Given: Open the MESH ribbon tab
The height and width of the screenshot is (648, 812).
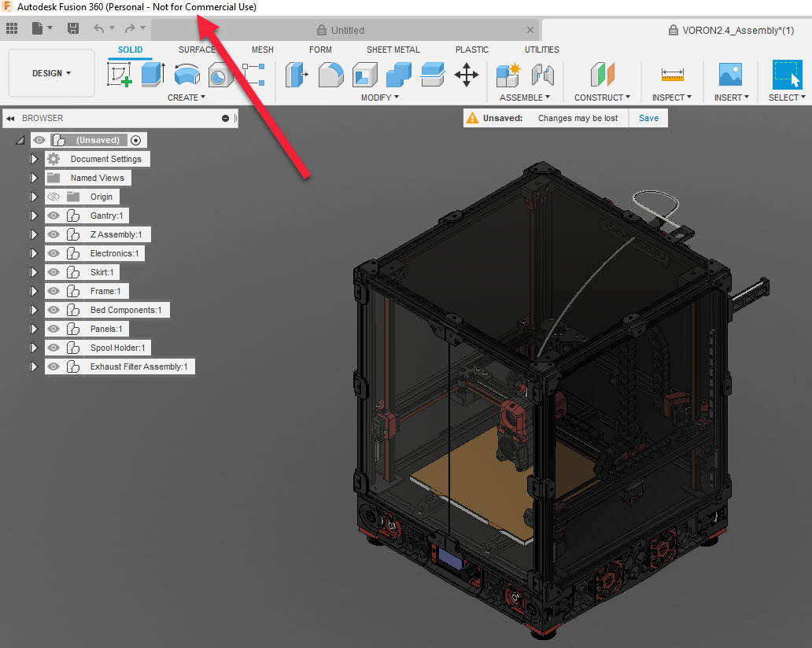Looking at the screenshot, I should [262, 49].
